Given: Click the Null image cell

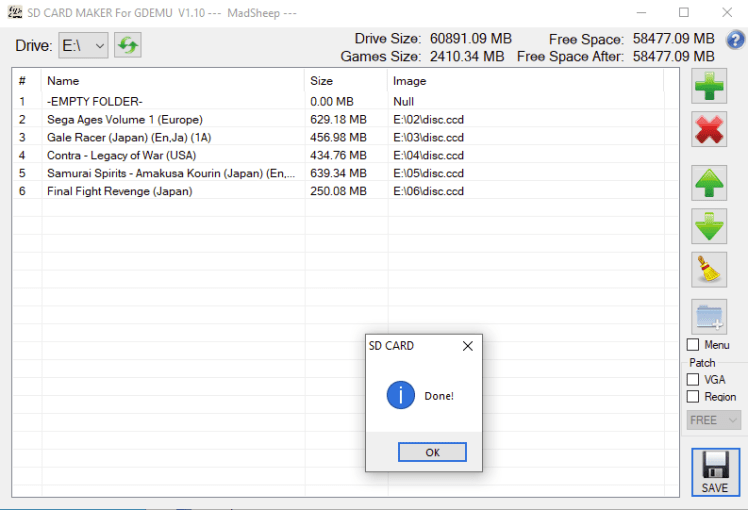Looking at the screenshot, I should click(404, 102).
